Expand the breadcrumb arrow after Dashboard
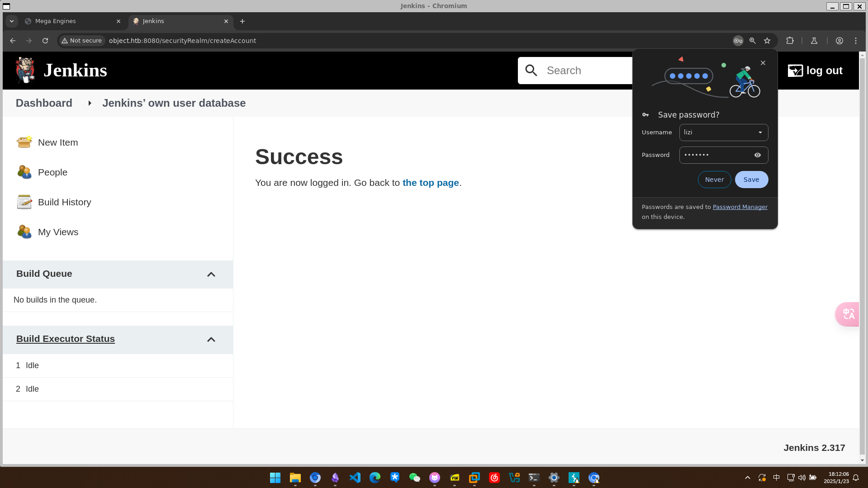Screen dimensions: 868x488 point(90,103)
